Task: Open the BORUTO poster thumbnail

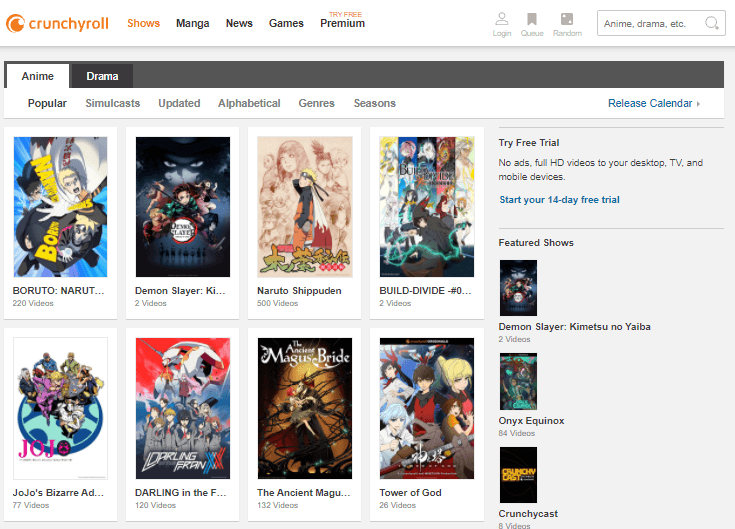Action: (x=60, y=207)
